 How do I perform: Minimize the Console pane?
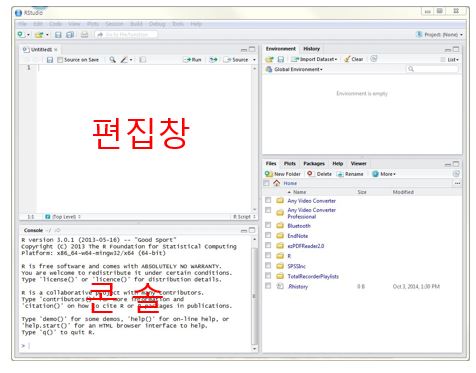(244, 231)
